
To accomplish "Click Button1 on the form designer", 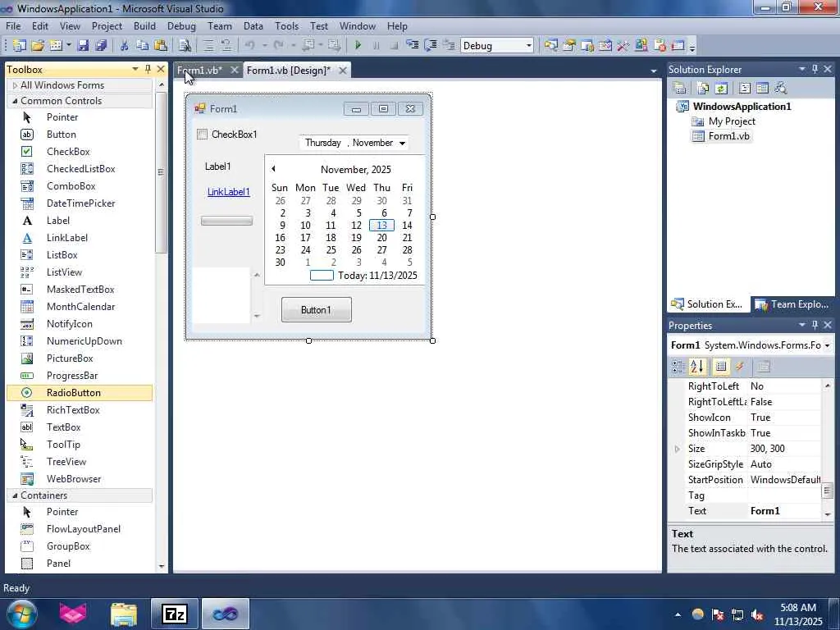I will [x=317, y=309].
